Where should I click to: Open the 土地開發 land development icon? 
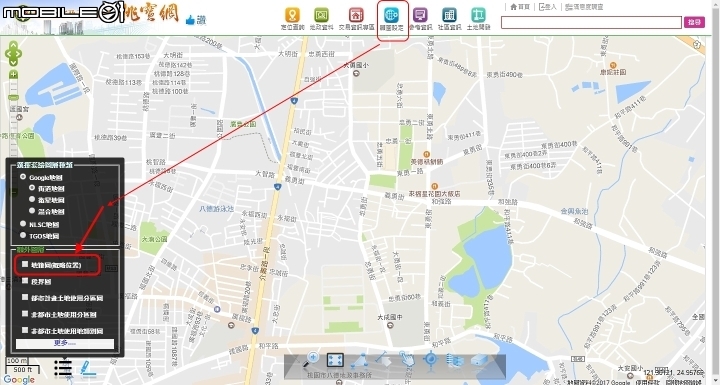click(478, 16)
